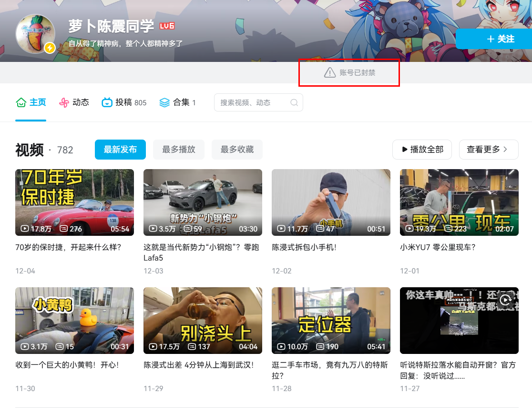Viewport: 532px width, 413px height.
Task: Open the 70年岁保时捷 video thumbnail
Action: [74, 202]
